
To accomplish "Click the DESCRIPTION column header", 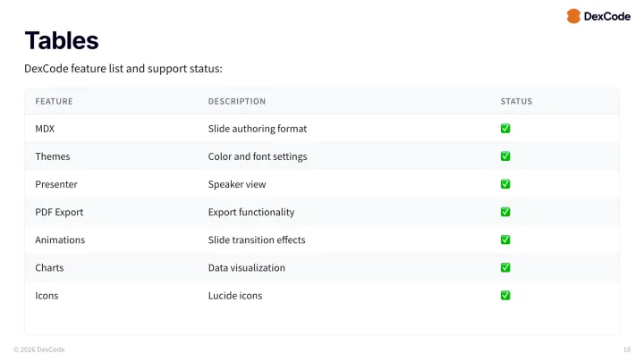I will pyautogui.click(x=236, y=101).
